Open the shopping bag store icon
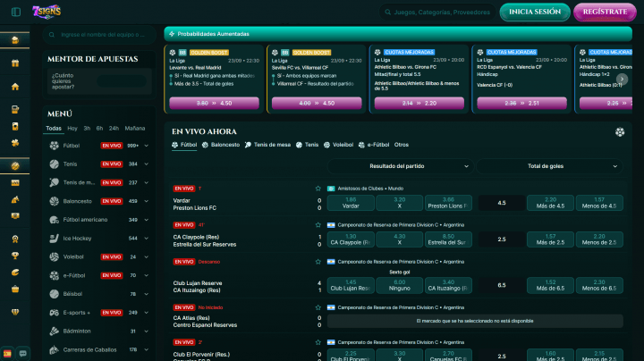This screenshot has height=361, width=644. click(15, 289)
